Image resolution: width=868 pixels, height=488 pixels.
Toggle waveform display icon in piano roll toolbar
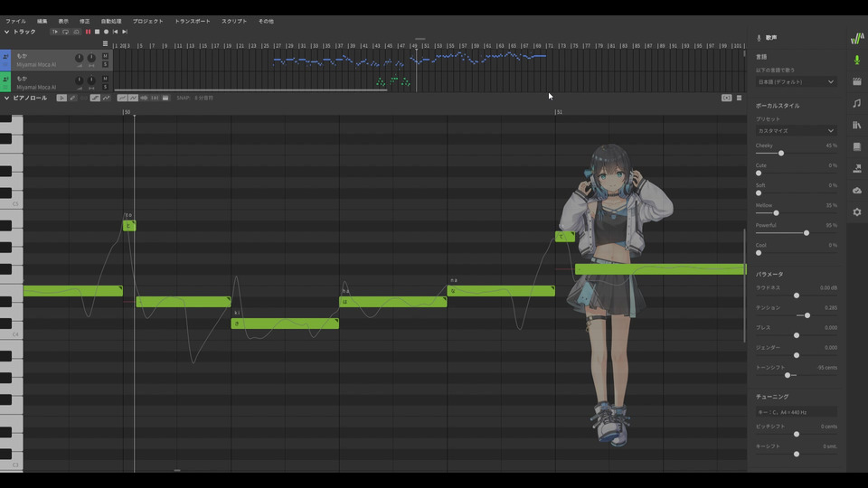[144, 98]
